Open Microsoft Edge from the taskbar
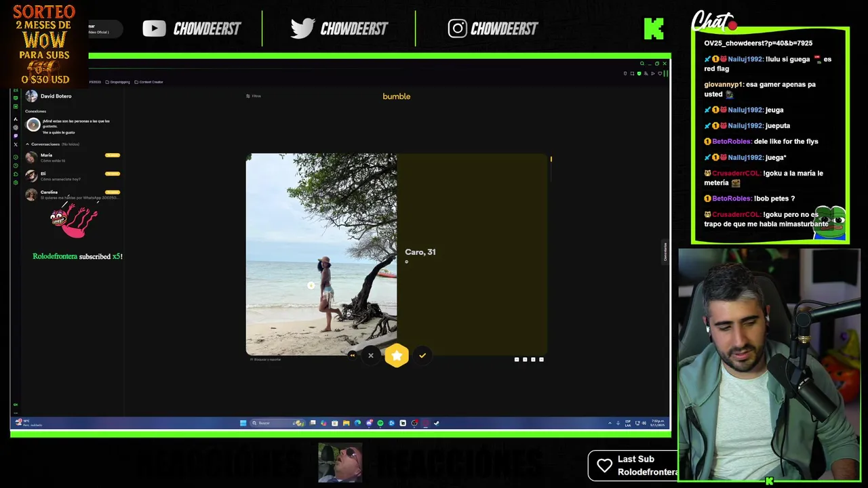The image size is (868, 488). tap(357, 423)
